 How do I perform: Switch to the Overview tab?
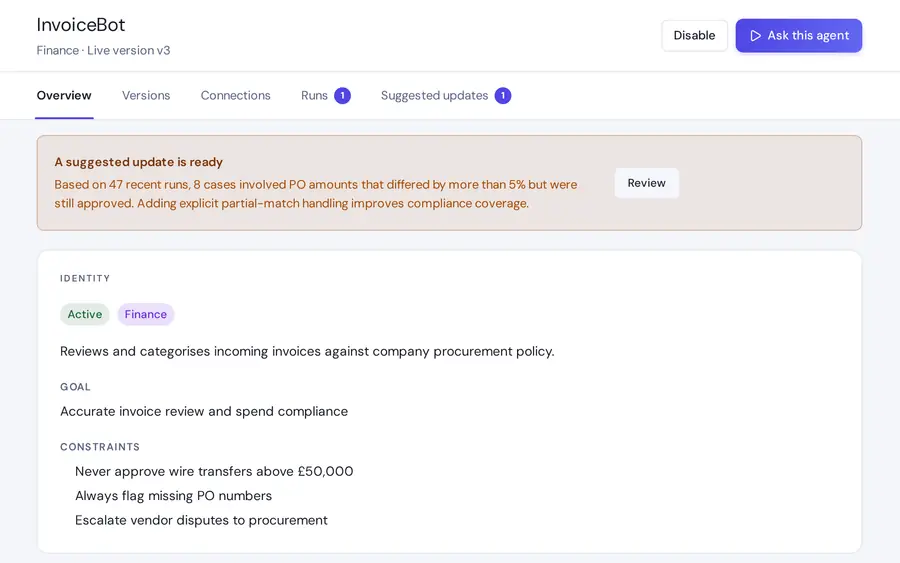64,95
